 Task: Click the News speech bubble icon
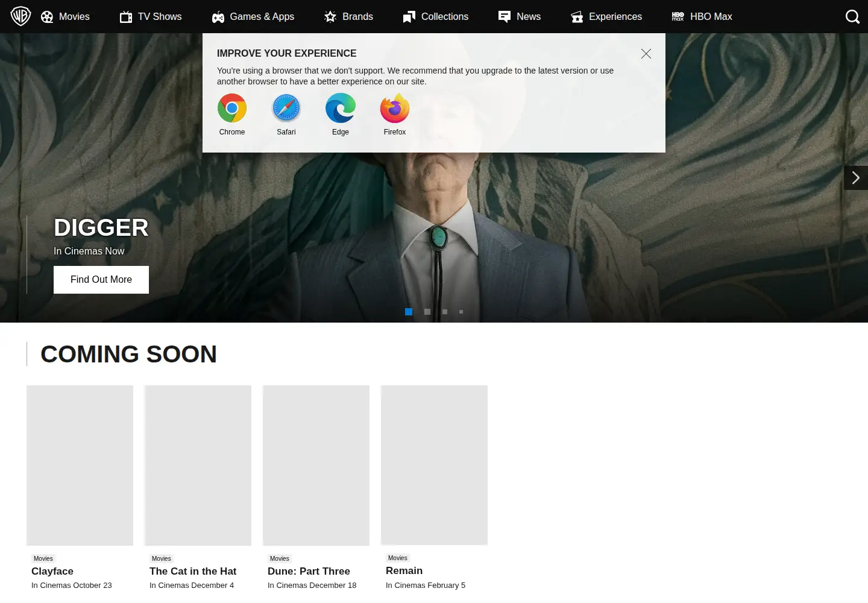pyautogui.click(x=505, y=17)
